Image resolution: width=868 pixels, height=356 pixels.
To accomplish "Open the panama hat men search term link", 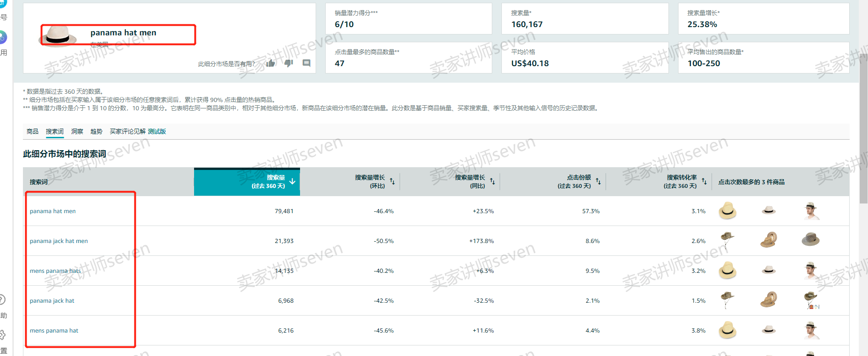I will pyautogui.click(x=53, y=211).
